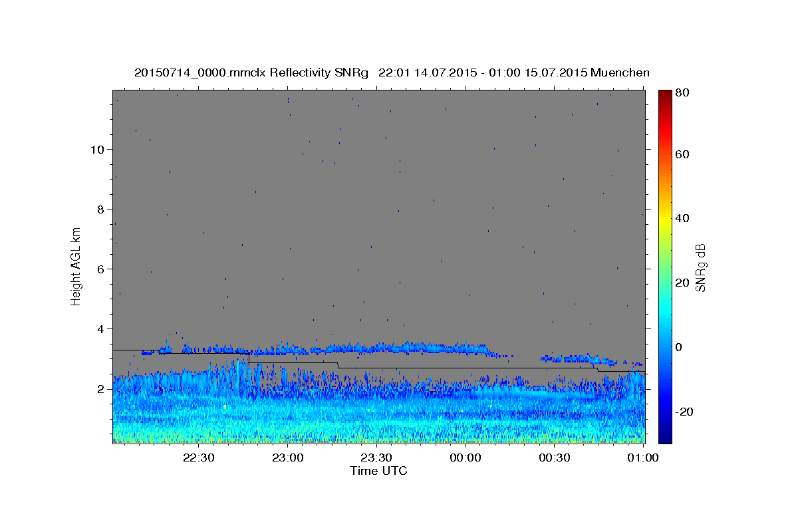
Task: Click the plot title text at the top
Action: coord(392,72)
